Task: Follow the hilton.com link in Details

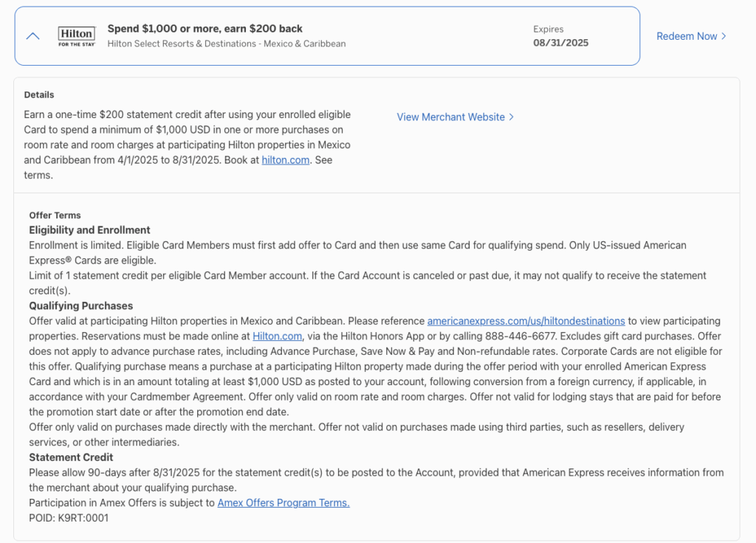Action: pos(286,160)
